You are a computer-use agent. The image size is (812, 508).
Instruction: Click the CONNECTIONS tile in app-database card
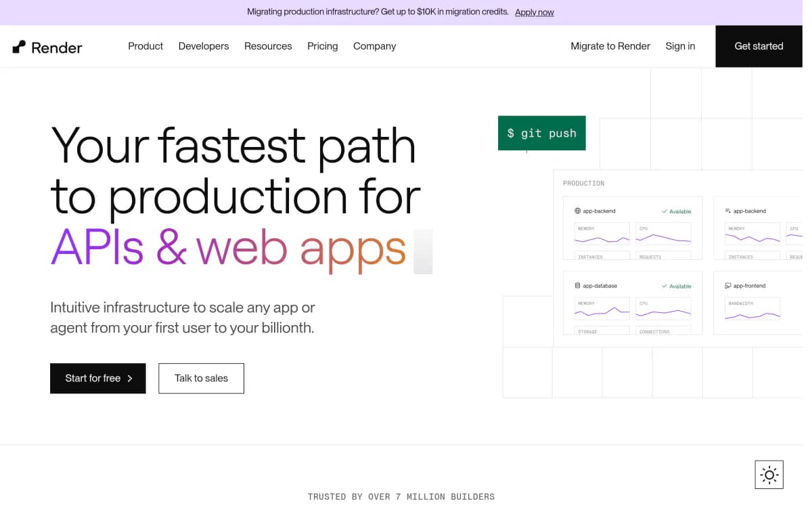664,331
